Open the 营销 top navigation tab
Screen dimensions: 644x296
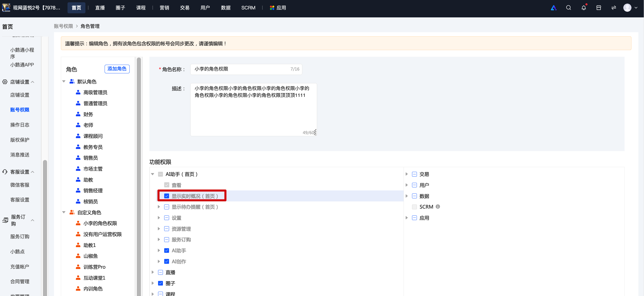pyautogui.click(x=164, y=8)
